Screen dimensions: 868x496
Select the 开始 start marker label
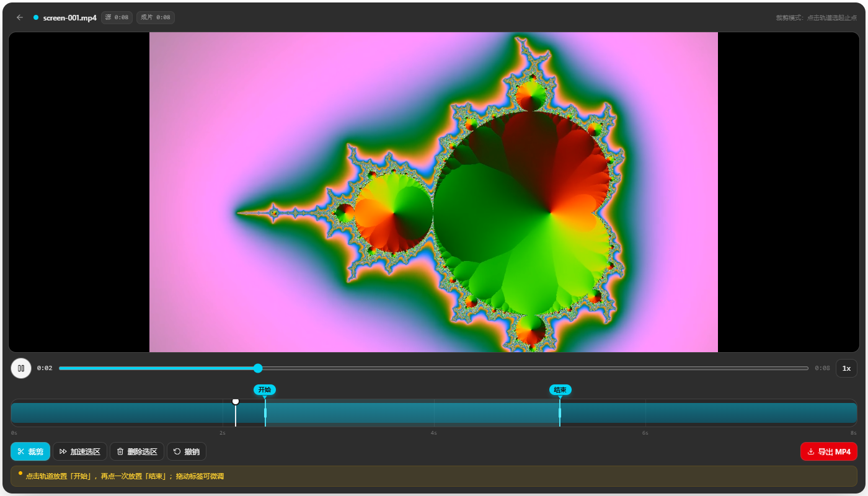265,389
